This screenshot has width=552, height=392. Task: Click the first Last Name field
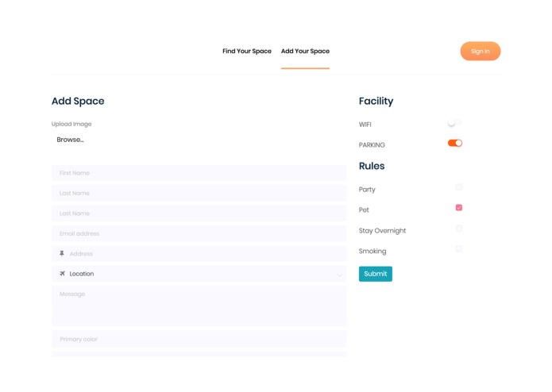pos(199,193)
